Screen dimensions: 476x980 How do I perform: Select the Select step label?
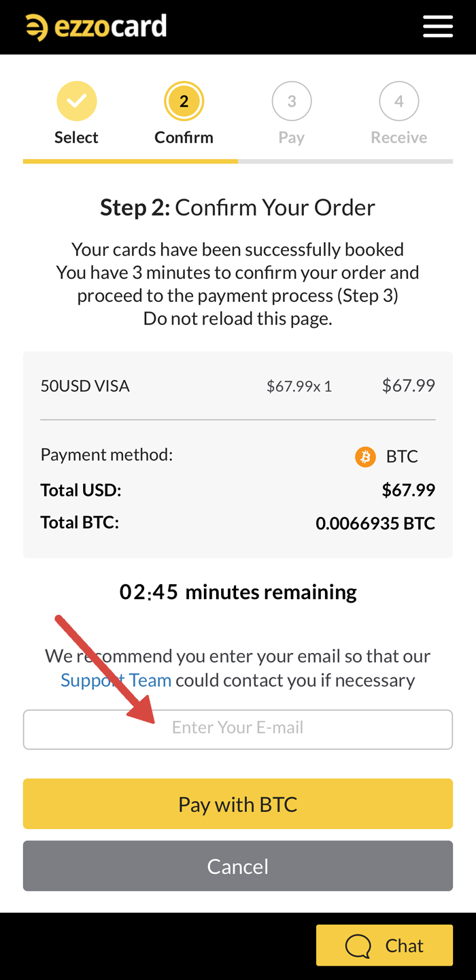(x=76, y=137)
